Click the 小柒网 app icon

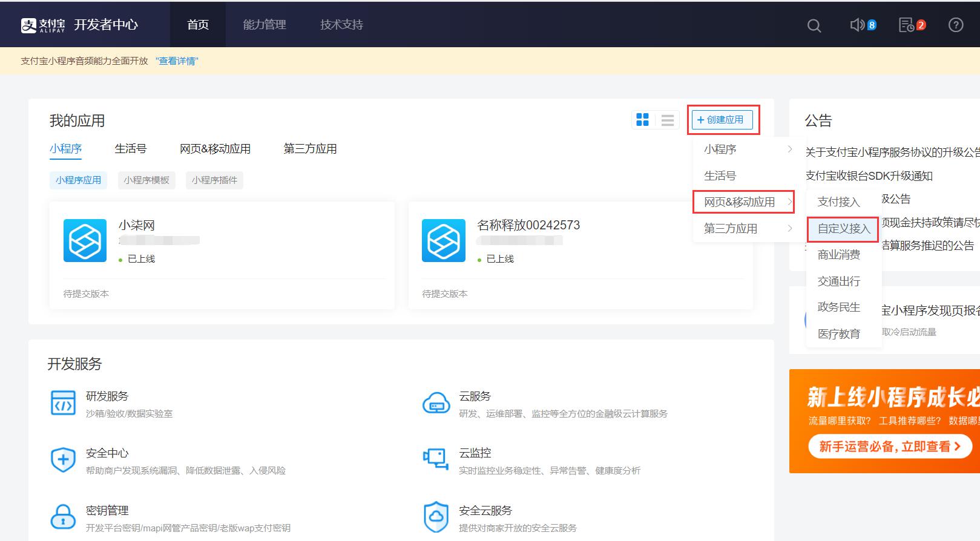(x=85, y=240)
